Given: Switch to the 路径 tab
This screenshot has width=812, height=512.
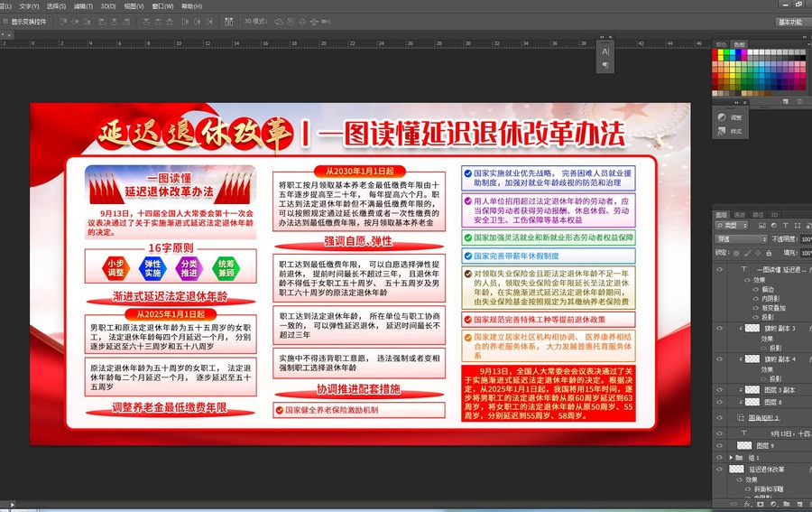Looking at the screenshot, I should [x=758, y=215].
